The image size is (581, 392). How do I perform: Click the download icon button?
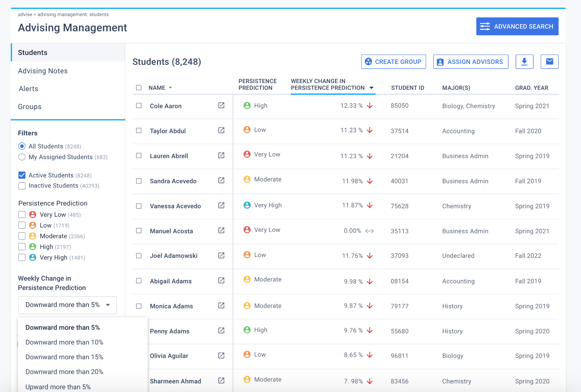tap(524, 62)
